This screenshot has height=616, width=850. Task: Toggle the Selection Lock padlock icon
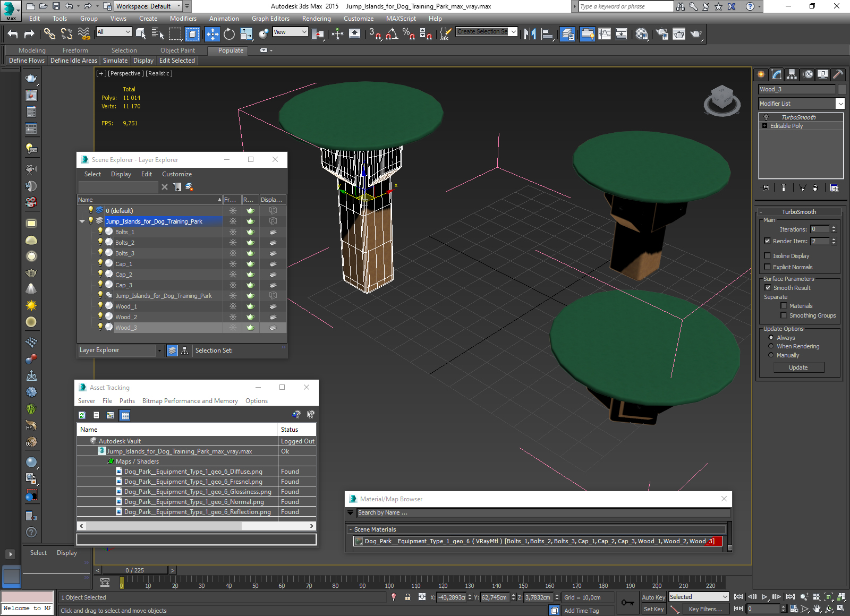tap(407, 597)
